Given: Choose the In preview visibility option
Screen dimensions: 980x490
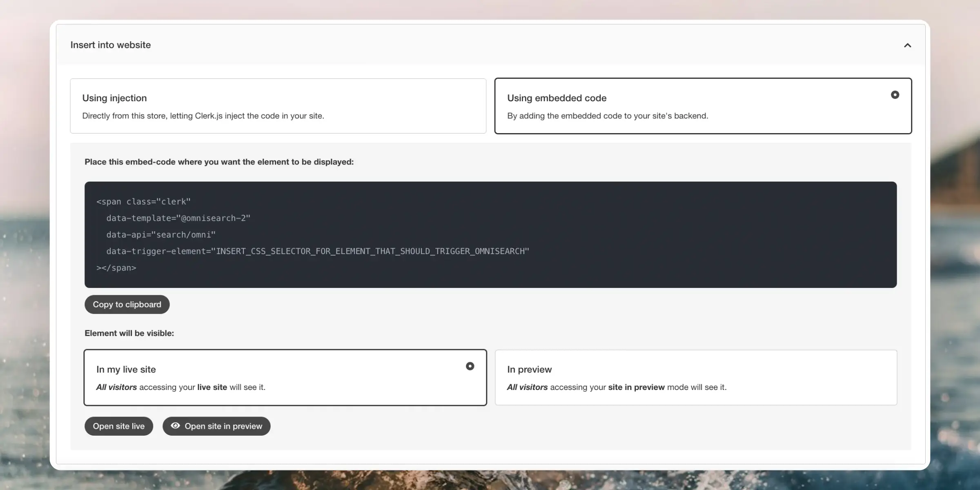Looking at the screenshot, I should coord(695,377).
